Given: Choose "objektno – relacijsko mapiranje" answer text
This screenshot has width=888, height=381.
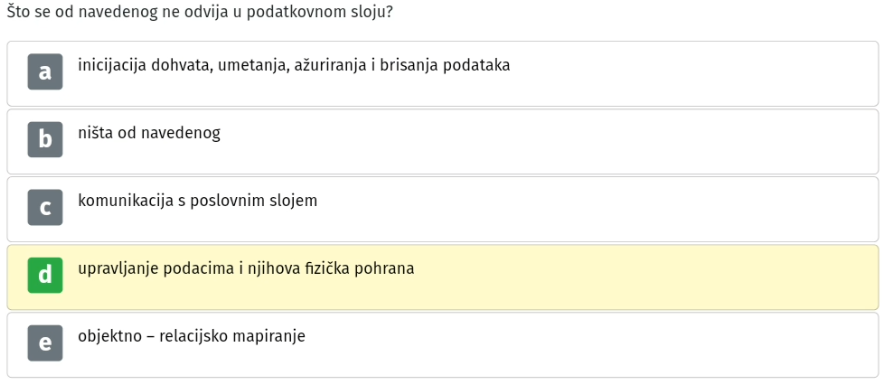Looking at the screenshot, I should (191, 337).
